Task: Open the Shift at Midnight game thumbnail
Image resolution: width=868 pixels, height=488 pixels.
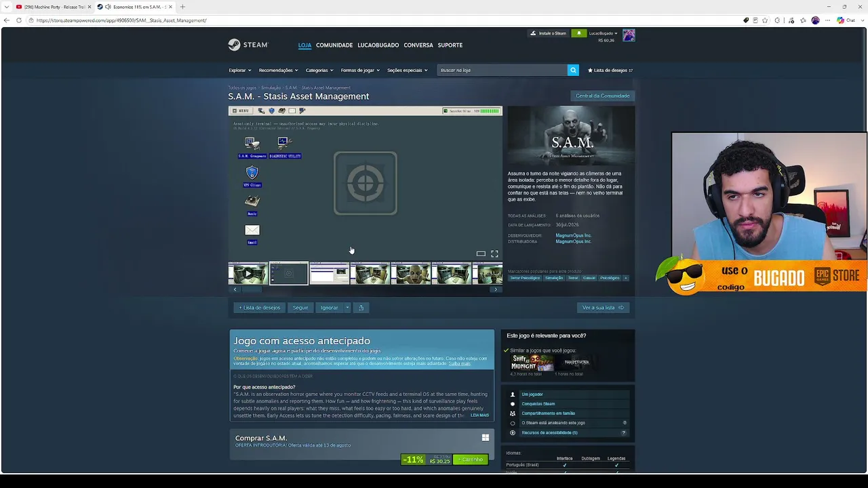Action: click(x=532, y=363)
